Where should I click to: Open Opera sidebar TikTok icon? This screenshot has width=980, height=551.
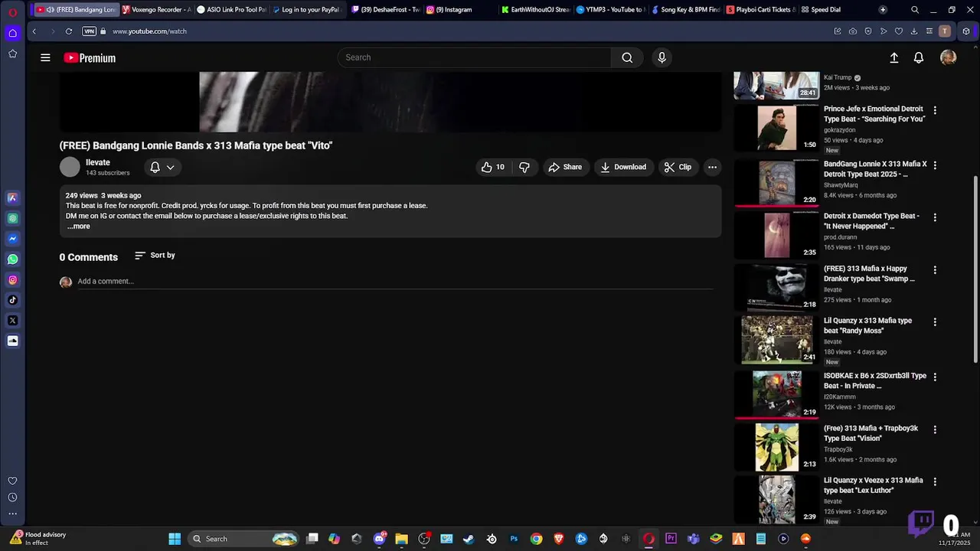click(13, 300)
